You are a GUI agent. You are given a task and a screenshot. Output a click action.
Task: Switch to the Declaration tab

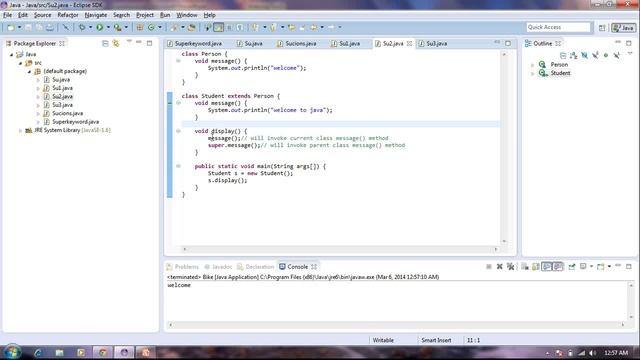[x=256, y=267]
